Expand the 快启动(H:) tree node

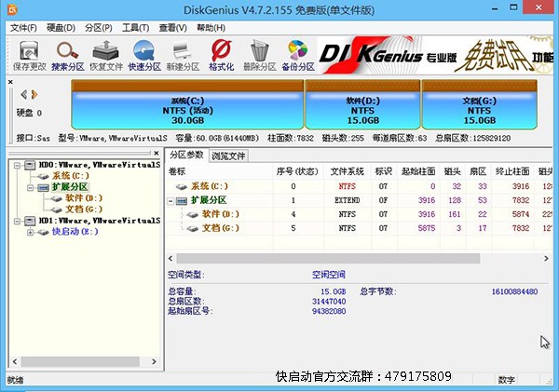(x=30, y=232)
